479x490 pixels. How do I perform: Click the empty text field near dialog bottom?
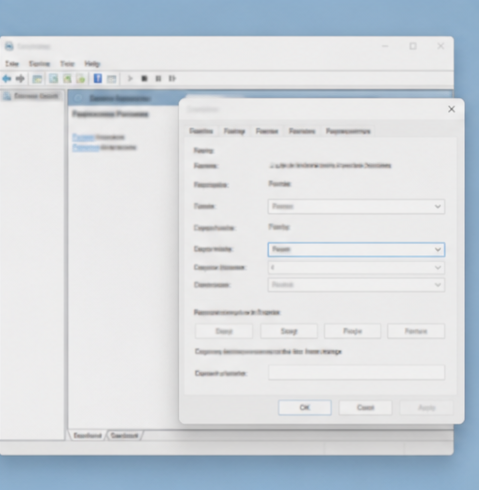click(356, 373)
